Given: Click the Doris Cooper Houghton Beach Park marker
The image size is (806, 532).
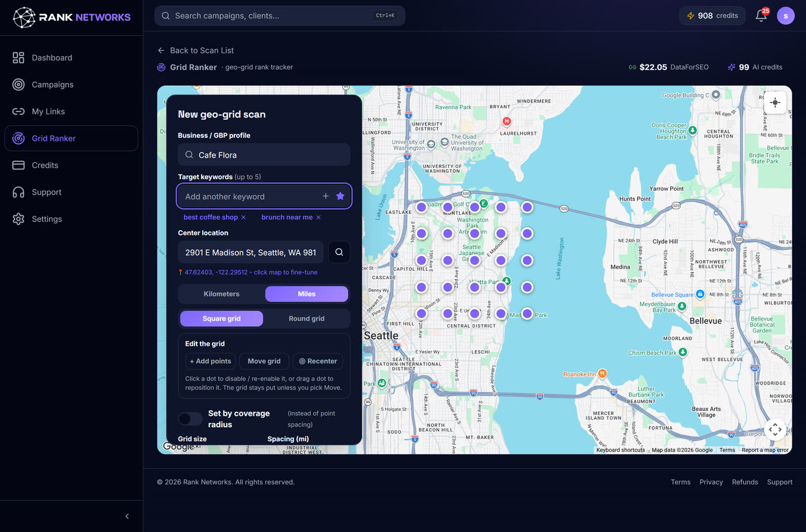Looking at the screenshot, I should point(693,131).
